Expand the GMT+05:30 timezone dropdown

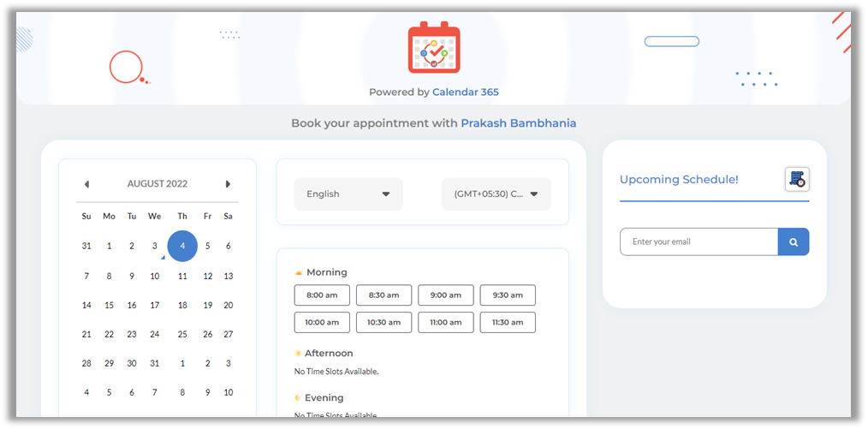pyautogui.click(x=496, y=194)
